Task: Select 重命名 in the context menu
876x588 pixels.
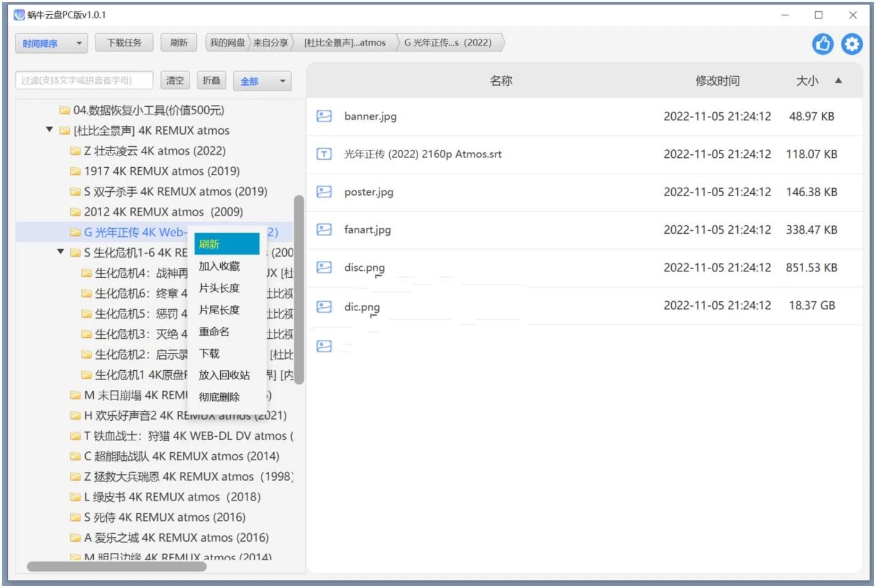Action: 213,331
